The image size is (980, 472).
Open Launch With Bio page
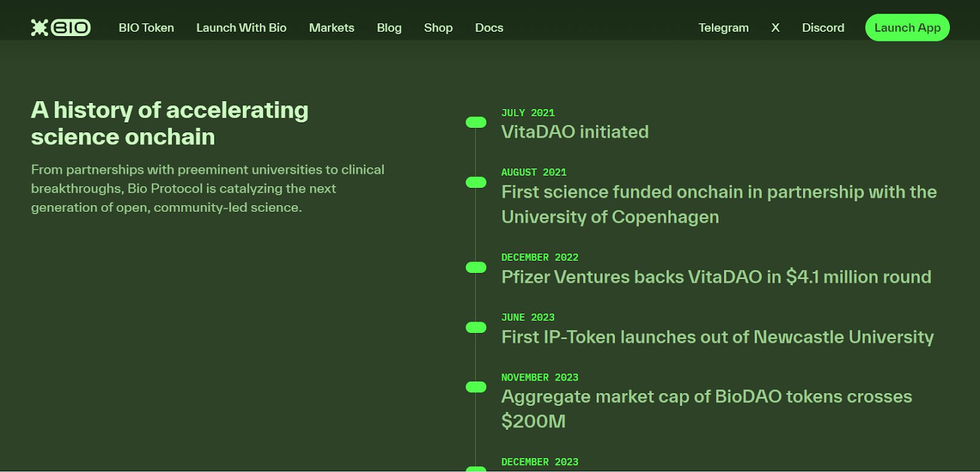(x=241, y=28)
